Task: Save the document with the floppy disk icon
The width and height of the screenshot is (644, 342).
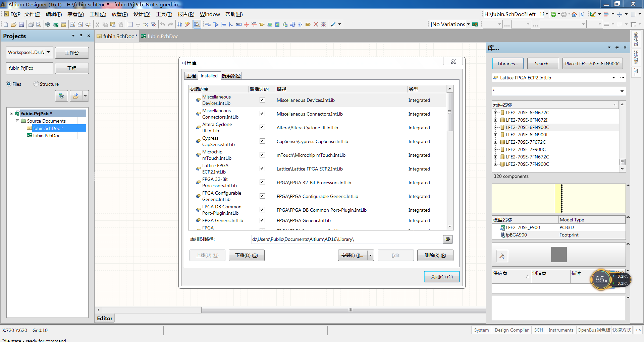Action: [21, 24]
